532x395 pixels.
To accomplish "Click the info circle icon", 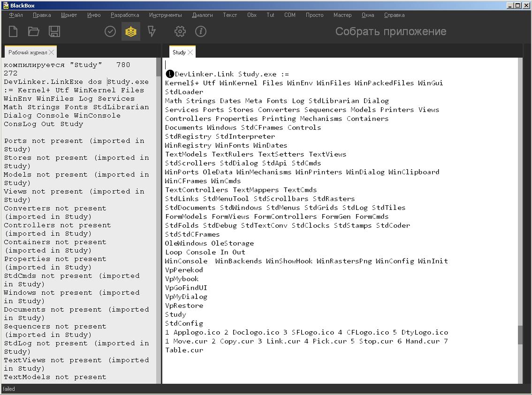I will point(201,31).
